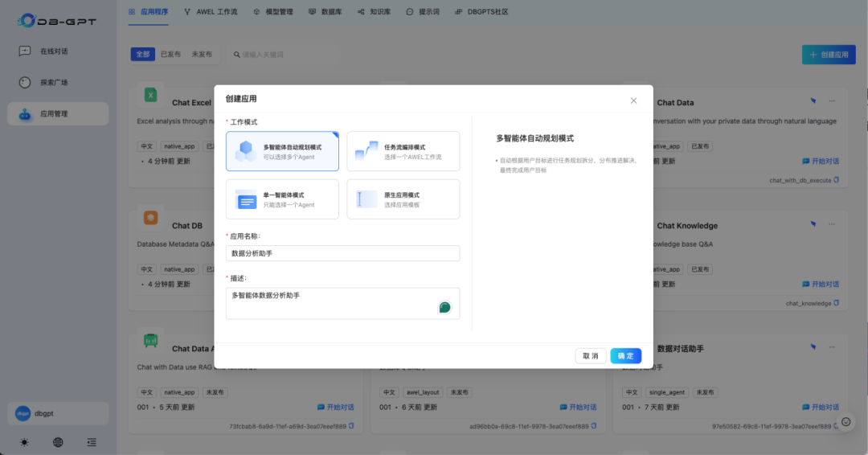Open the language globe icon
Screen dimensions: 868x455
(x=58, y=442)
